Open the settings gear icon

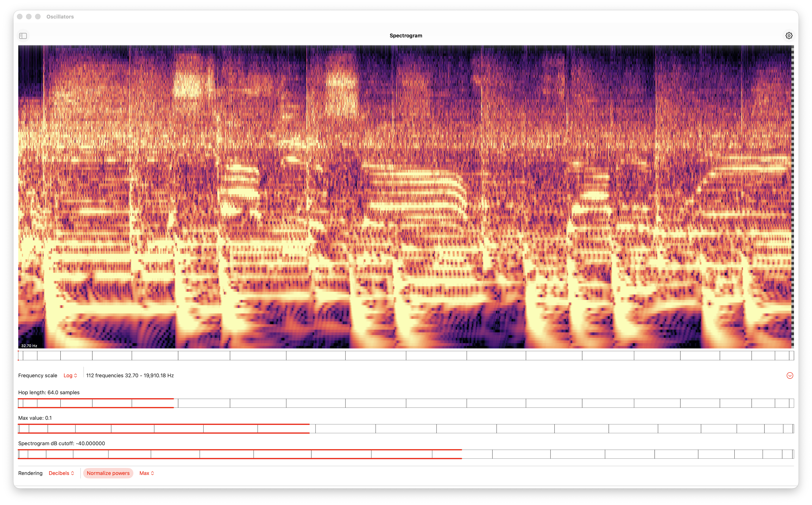click(x=789, y=36)
